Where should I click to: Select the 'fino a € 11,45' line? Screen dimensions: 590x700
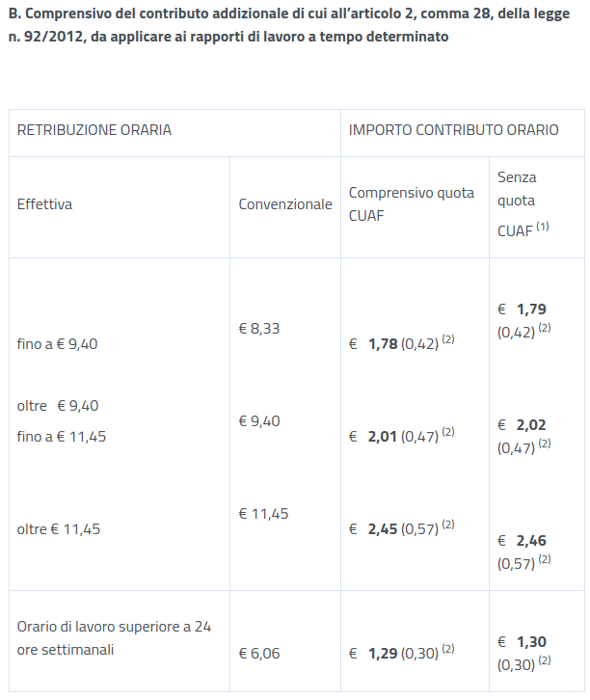62,437
